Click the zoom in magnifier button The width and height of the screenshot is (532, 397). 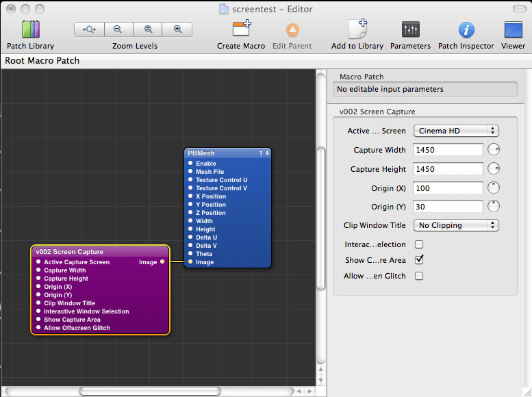[x=177, y=29]
